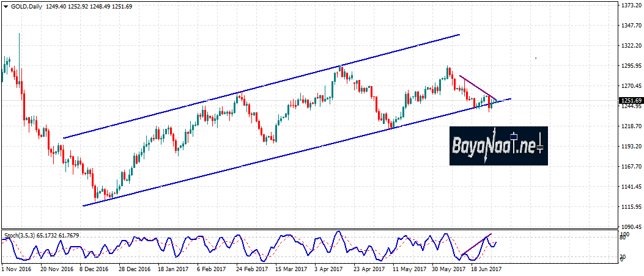Screen dimensions: 644x276
Task: Click the 1193.20 price axis label
Action: [x=631, y=147]
